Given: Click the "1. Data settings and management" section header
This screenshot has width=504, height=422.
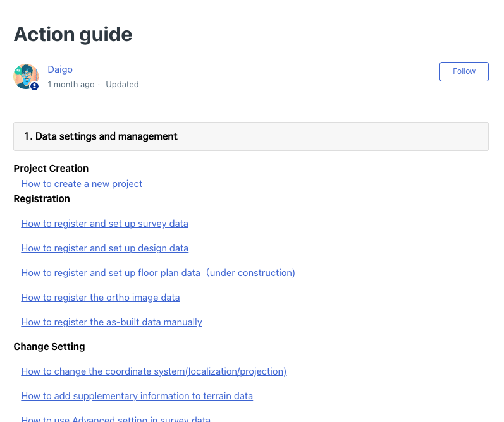Looking at the screenshot, I should coord(250,136).
